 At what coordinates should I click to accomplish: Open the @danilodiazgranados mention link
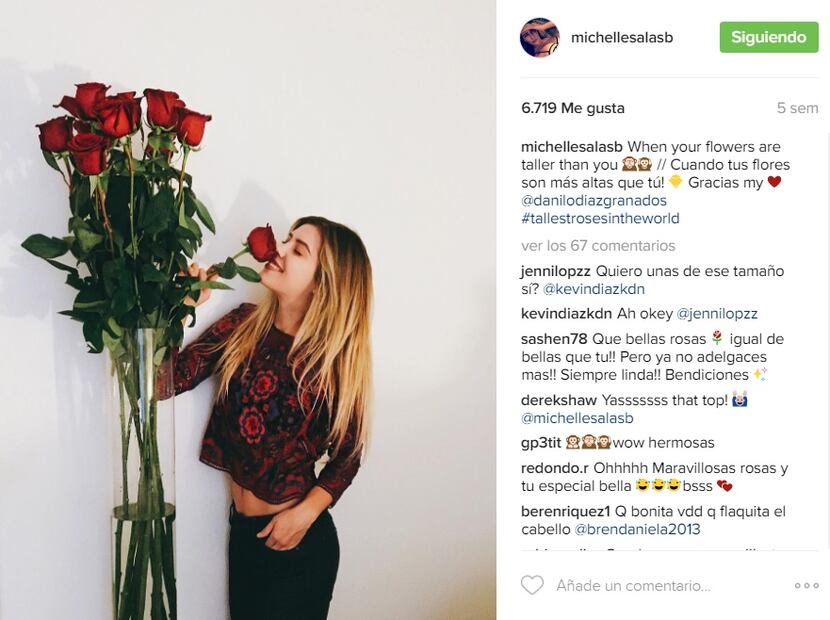594,201
